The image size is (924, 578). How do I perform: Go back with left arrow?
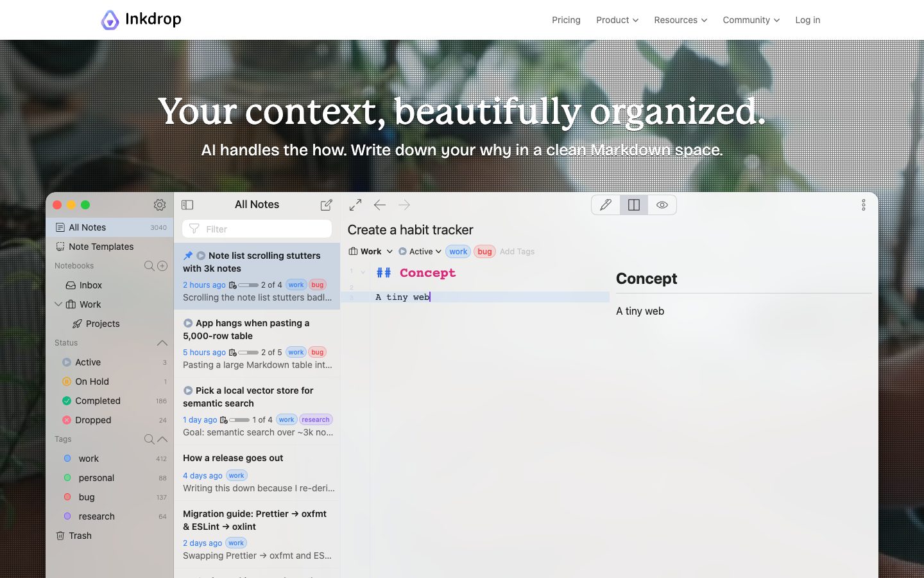pyautogui.click(x=380, y=205)
